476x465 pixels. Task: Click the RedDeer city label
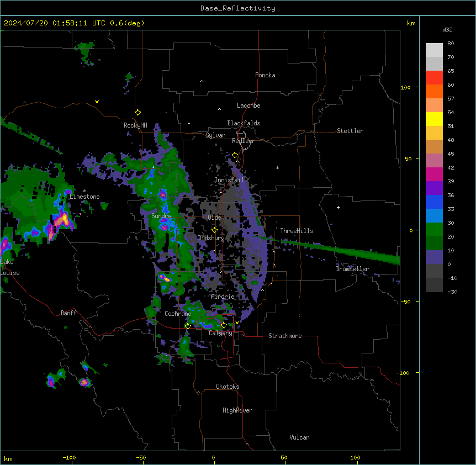(243, 141)
